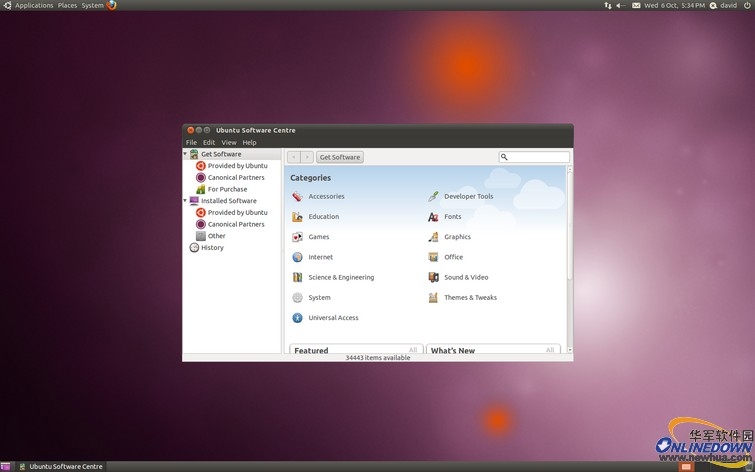The height and width of the screenshot is (472, 755).
Task: Click the Themes & Tweaks label
Action: 470,298
